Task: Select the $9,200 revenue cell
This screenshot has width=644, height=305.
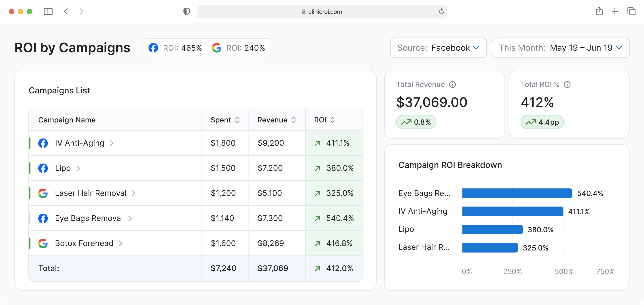Action: point(277,143)
